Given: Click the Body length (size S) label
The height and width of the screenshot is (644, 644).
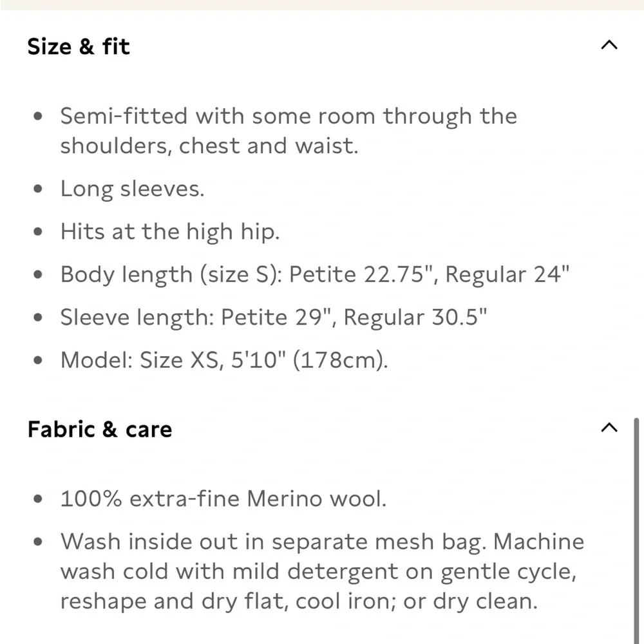Looking at the screenshot, I should coord(171,275).
